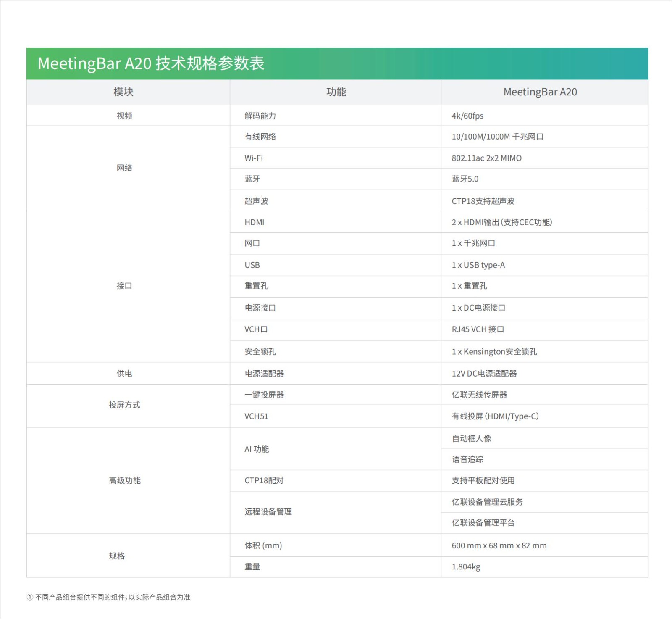
Task: Click the '12V DC电源适配器' value
Action: 484,374
